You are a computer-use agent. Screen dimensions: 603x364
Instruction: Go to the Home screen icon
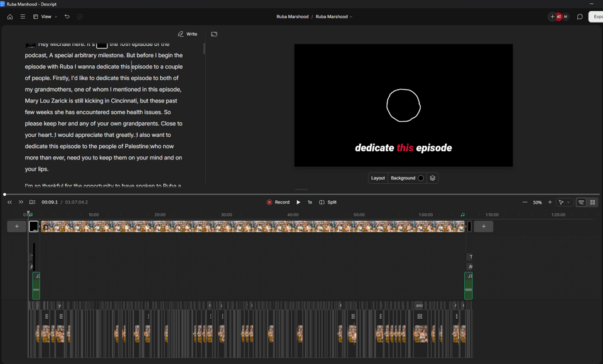click(10, 17)
